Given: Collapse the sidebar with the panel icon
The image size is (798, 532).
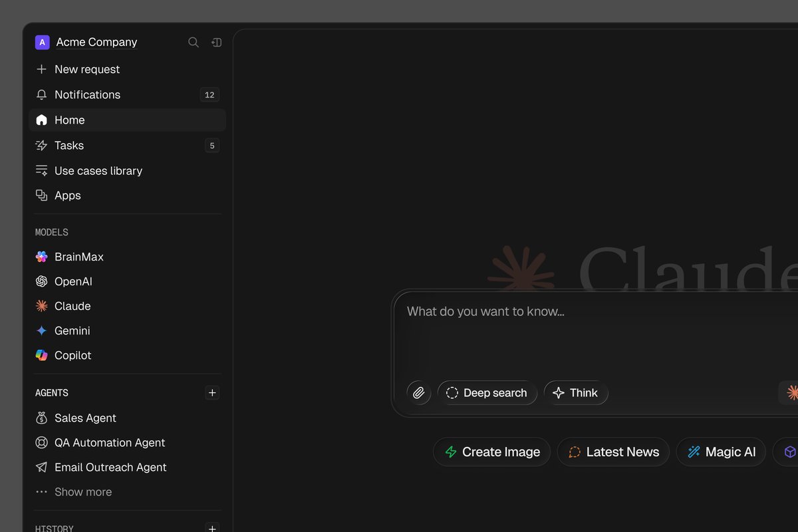Looking at the screenshot, I should pyautogui.click(x=217, y=43).
